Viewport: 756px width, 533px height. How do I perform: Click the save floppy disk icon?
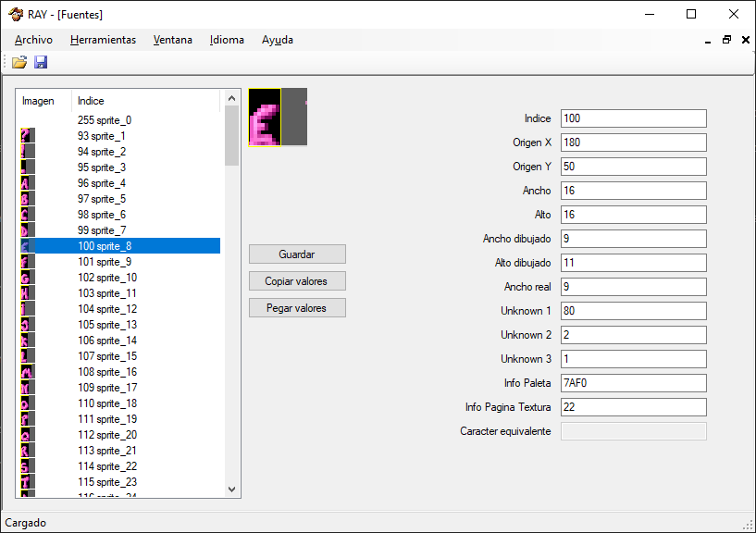pos(41,62)
